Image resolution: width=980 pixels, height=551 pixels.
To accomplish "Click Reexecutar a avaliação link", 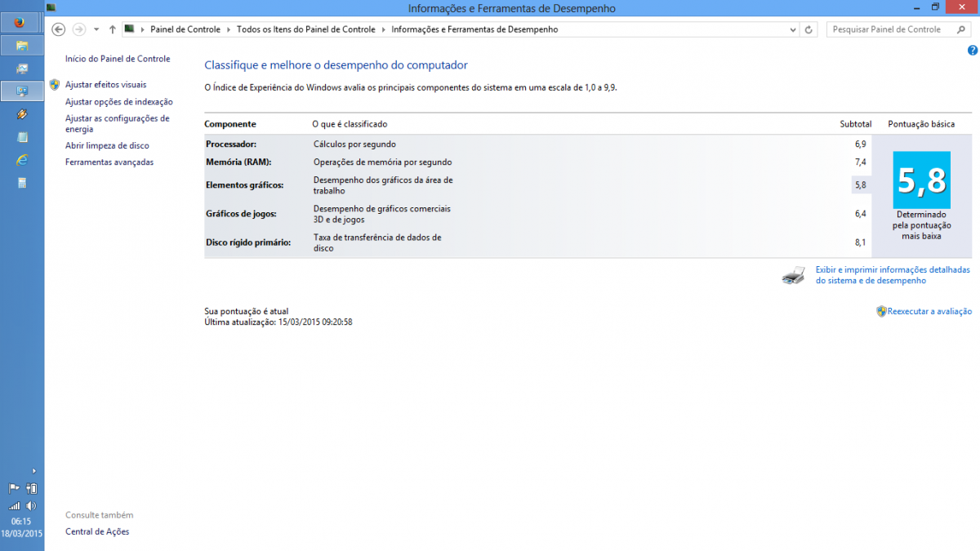I will coord(929,311).
